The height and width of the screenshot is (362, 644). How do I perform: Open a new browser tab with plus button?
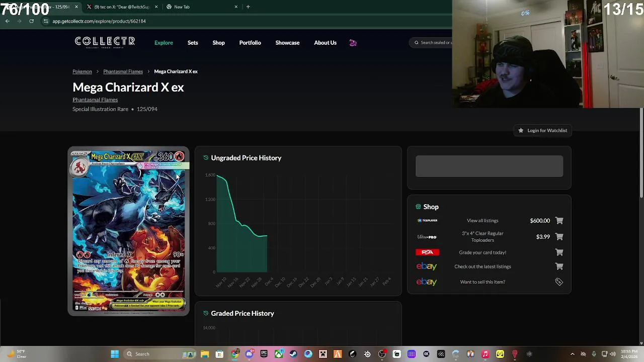click(x=248, y=7)
